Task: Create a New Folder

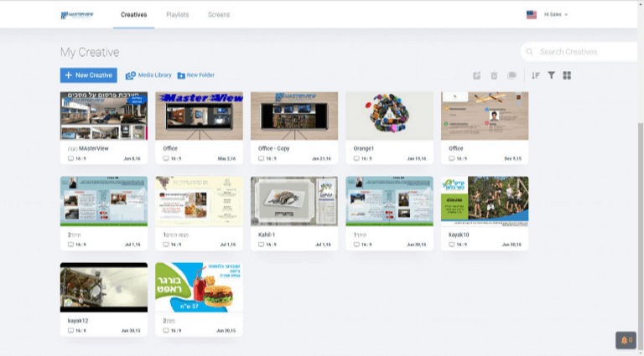Action: (195, 75)
